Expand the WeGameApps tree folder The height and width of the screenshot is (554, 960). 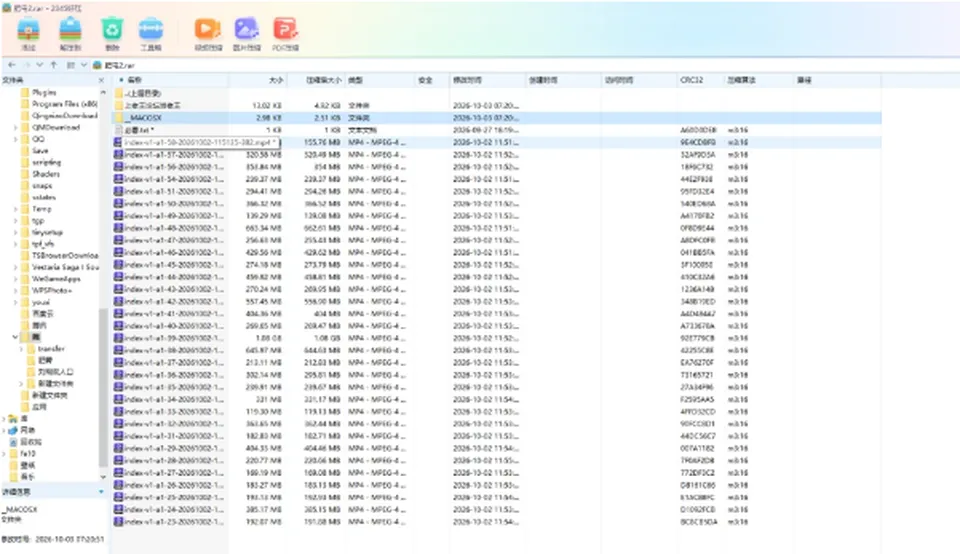click(15, 279)
